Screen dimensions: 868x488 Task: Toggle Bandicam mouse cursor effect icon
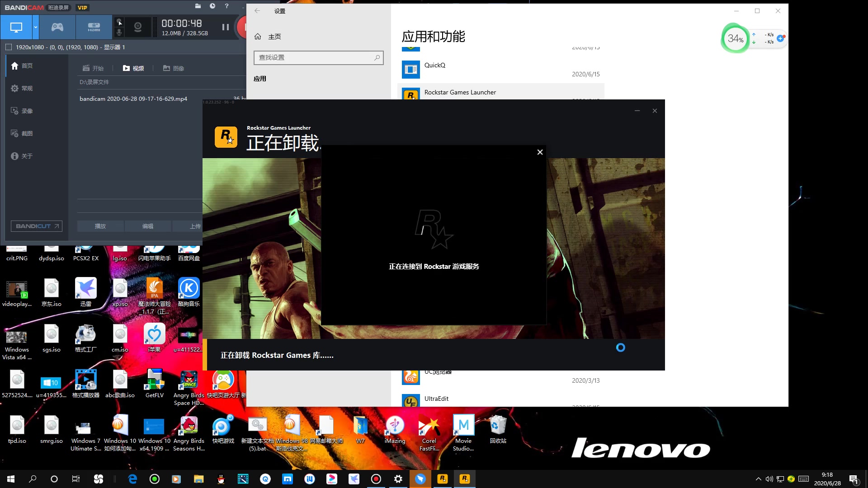[119, 22]
